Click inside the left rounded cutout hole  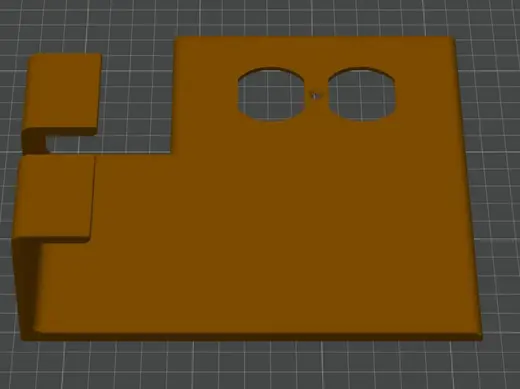coord(272,94)
